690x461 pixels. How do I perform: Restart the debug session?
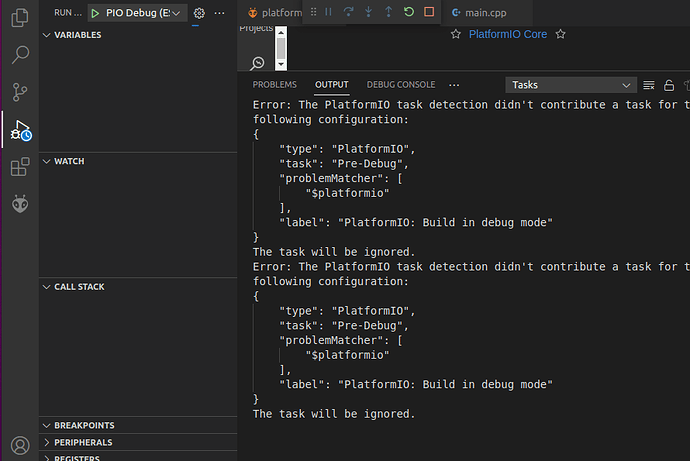pos(409,12)
